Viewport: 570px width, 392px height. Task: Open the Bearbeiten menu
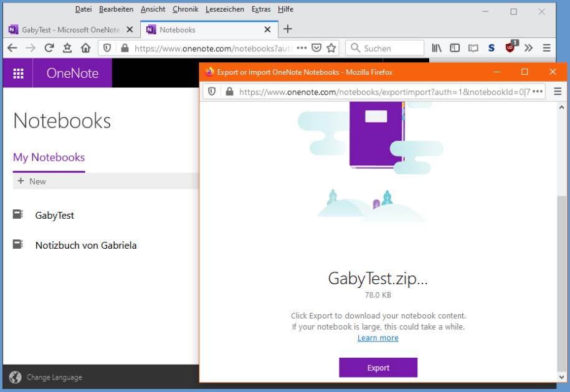click(x=116, y=9)
